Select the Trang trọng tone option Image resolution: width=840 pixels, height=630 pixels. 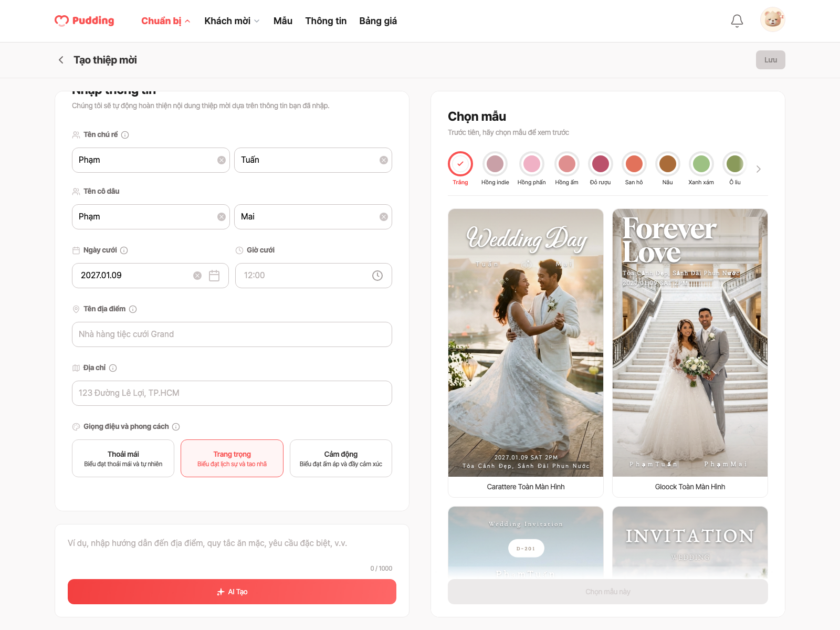point(232,458)
